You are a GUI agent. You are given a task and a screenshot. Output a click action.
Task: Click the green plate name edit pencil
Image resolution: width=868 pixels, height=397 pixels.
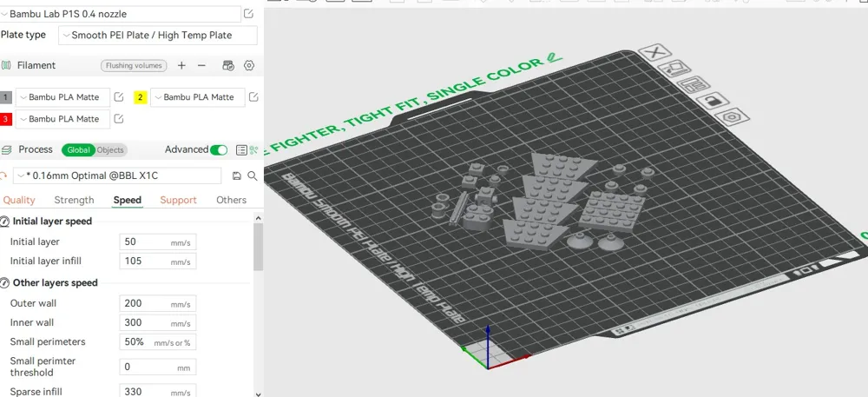pyautogui.click(x=554, y=56)
